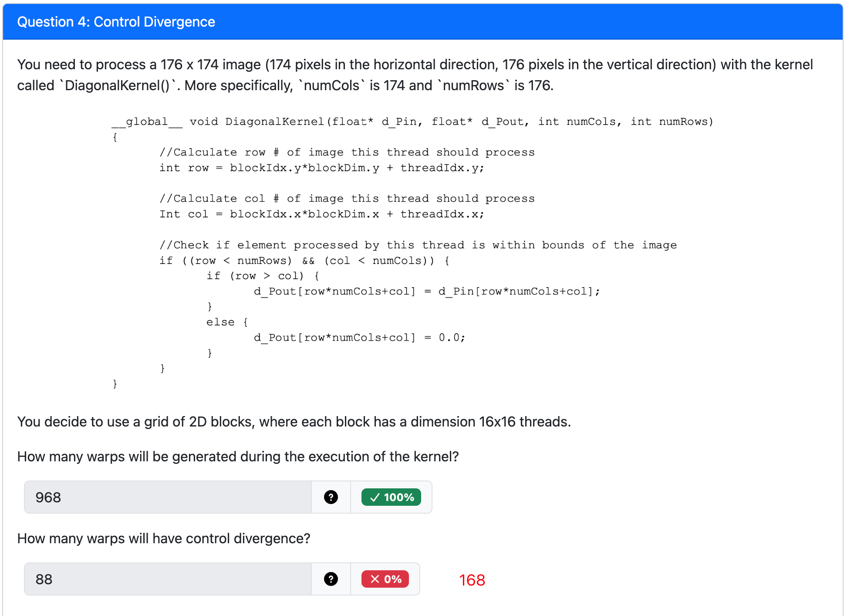The image size is (844, 616).
Task: Click the 'Int col = blockIdx.x' code line
Action: point(321,214)
